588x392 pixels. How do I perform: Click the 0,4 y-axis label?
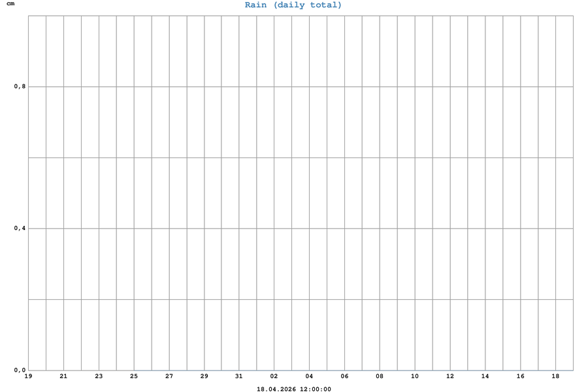pos(19,228)
